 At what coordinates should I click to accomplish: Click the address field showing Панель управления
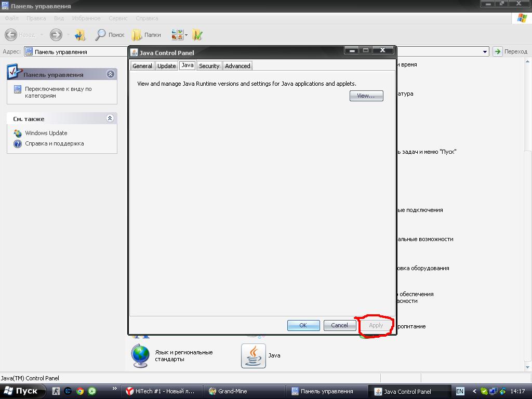click(x=257, y=51)
